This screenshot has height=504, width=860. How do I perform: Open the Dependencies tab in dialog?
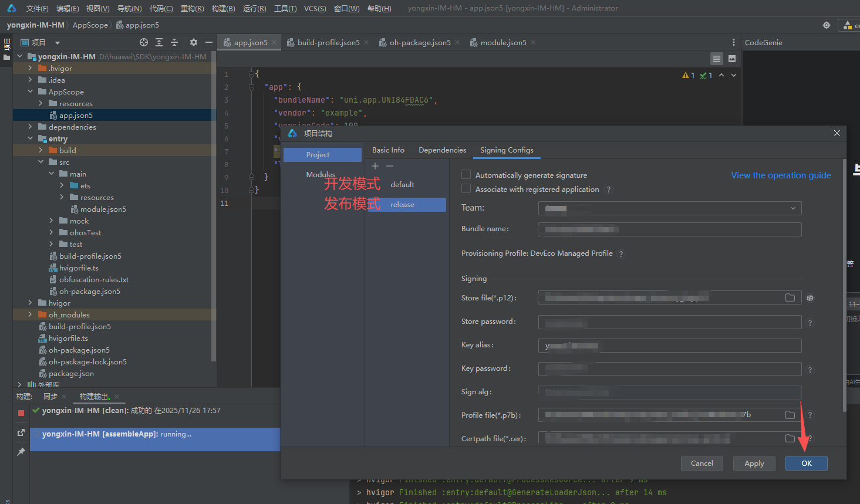442,150
